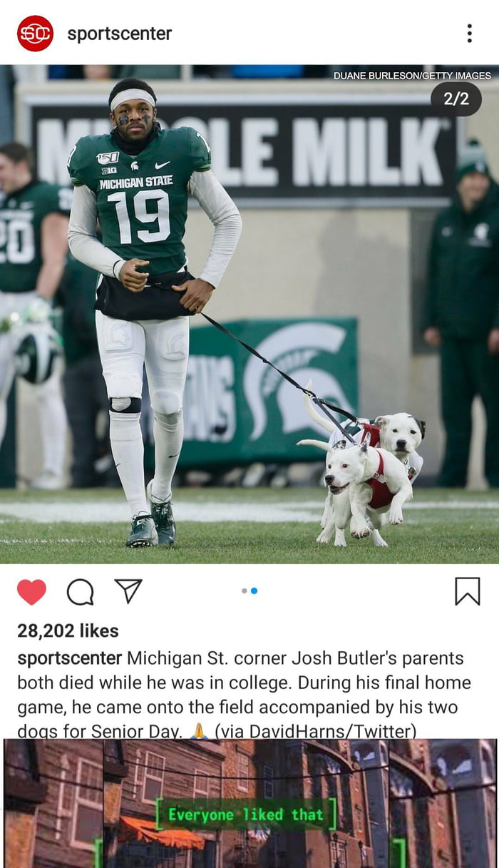View the 28,202 likes list
Viewport: 499px width, 868px height.
[x=68, y=630]
